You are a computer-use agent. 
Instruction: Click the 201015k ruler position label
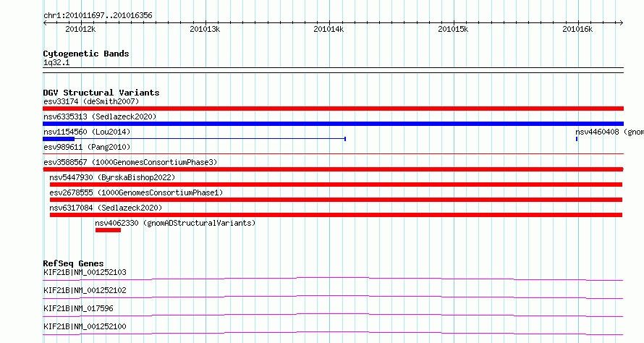click(453, 29)
